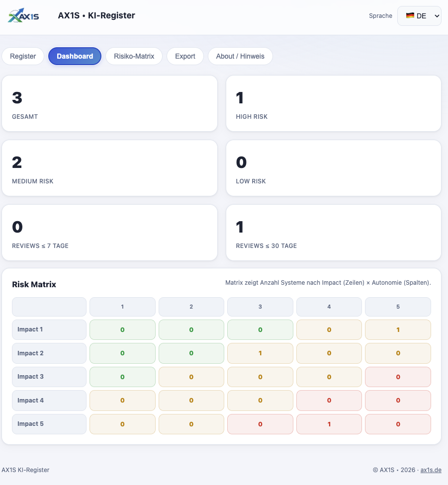Click the REVIEWS ≤ 30 TAGE card
The width and height of the screenshot is (448, 485).
333,232
